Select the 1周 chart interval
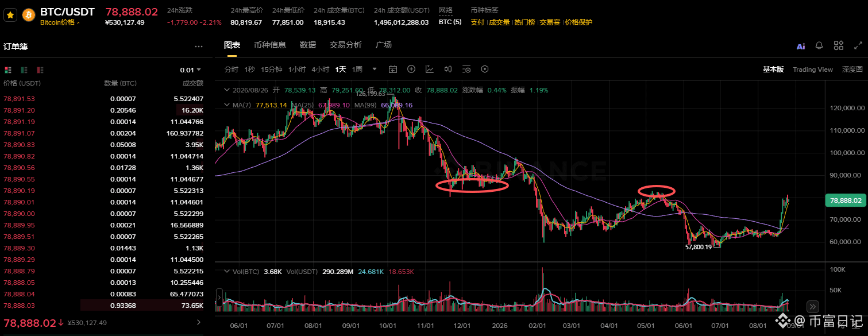868x336 pixels. coord(357,69)
